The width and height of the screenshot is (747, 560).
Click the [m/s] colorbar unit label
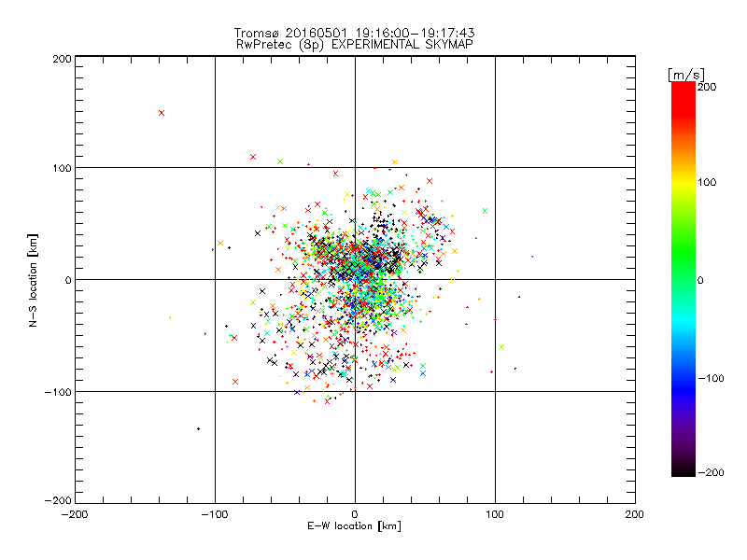(685, 75)
